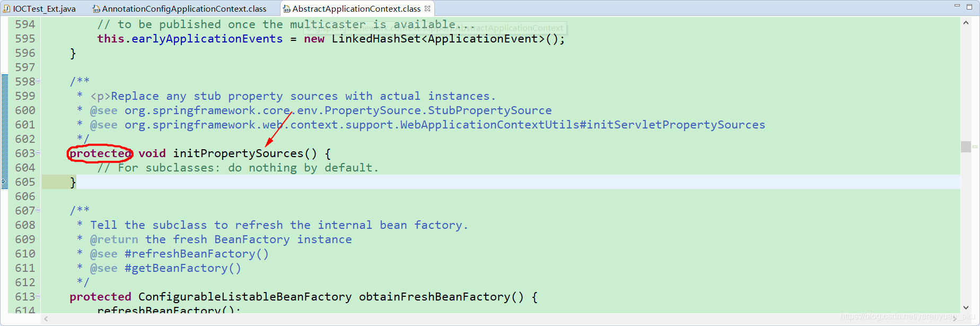Click 'org.springframework.core.env.PropertySource.StubPropertySource' reference
The width and height of the screenshot is (980, 326).
coord(338,110)
